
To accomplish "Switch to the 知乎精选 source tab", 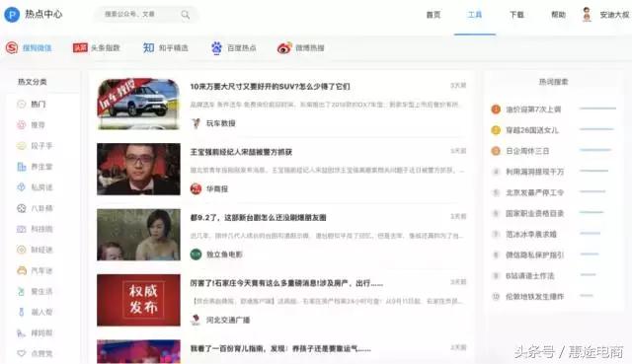I will tap(165, 48).
